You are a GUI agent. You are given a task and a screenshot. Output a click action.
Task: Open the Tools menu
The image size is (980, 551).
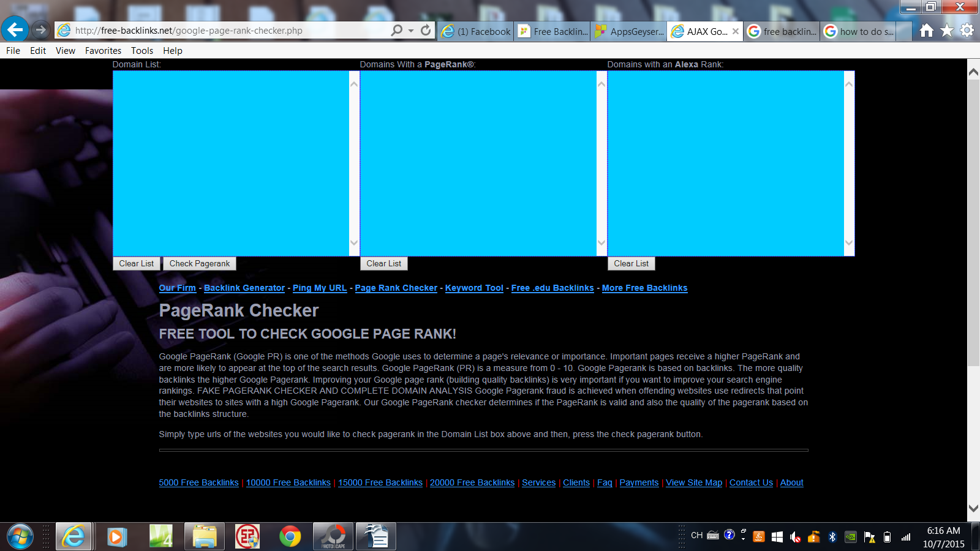click(x=142, y=51)
